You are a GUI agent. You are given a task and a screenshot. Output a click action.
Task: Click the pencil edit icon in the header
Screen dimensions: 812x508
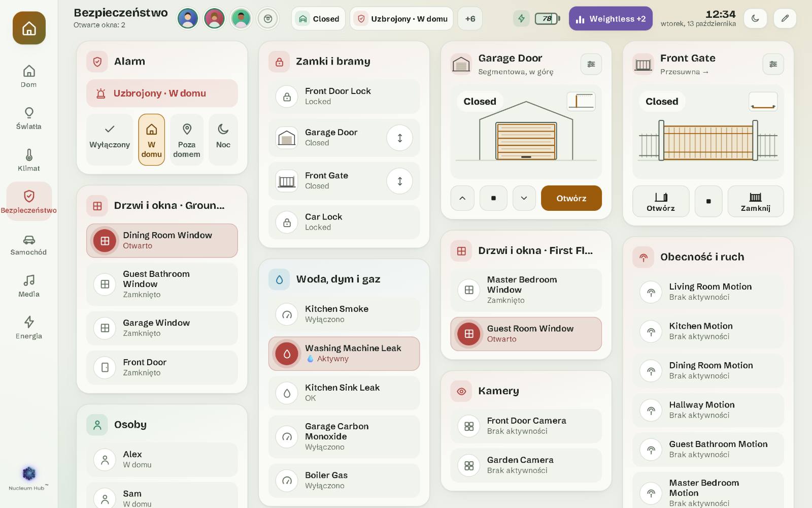pyautogui.click(x=785, y=19)
